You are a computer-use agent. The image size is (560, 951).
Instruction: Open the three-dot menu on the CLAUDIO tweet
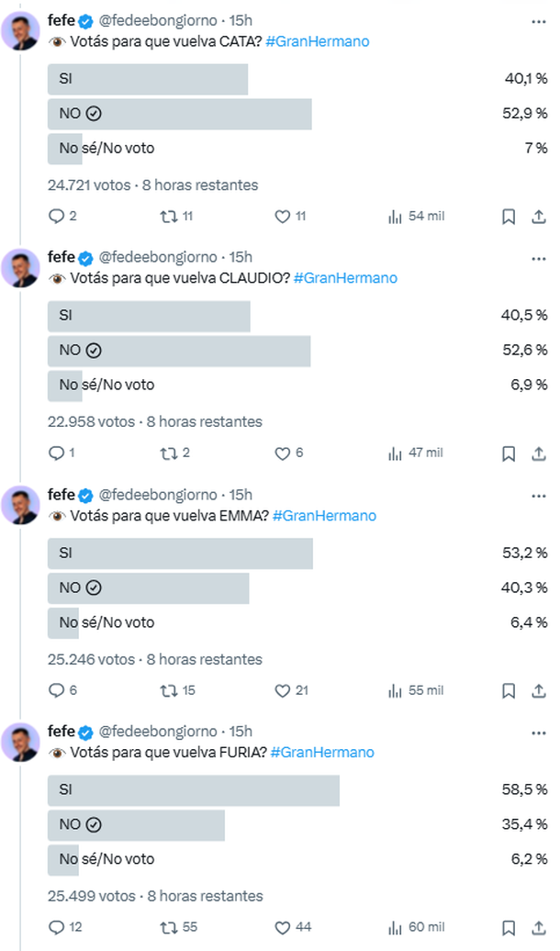538,257
